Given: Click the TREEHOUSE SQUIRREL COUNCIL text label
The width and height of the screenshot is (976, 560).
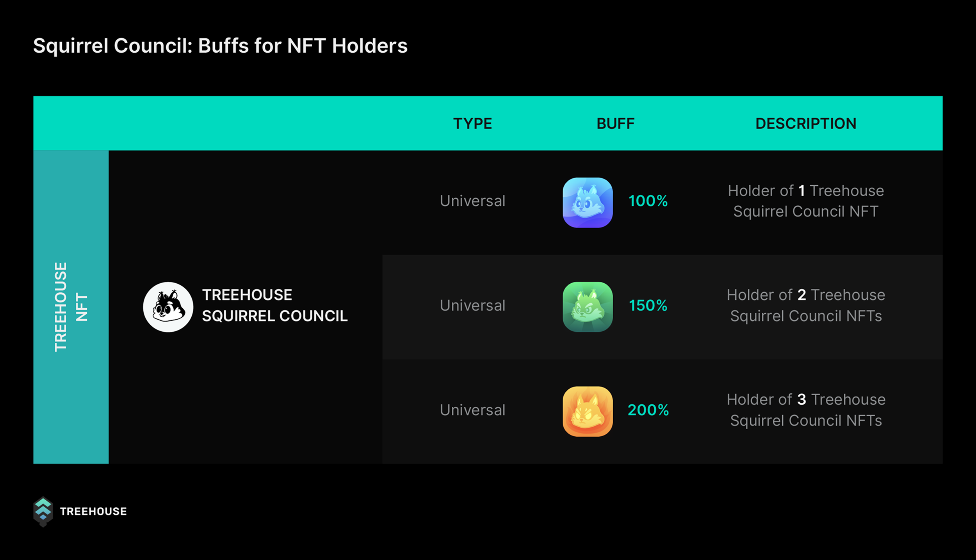Looking at the screenshot, I should 275,306.
